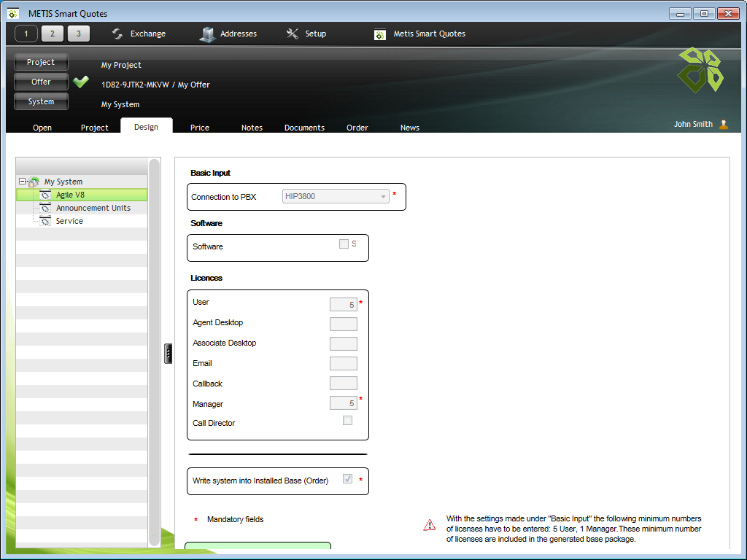The height and width of the screenshot is (560, 747).
Task: Click the My System header text
Action: click(x=120, y=104)
